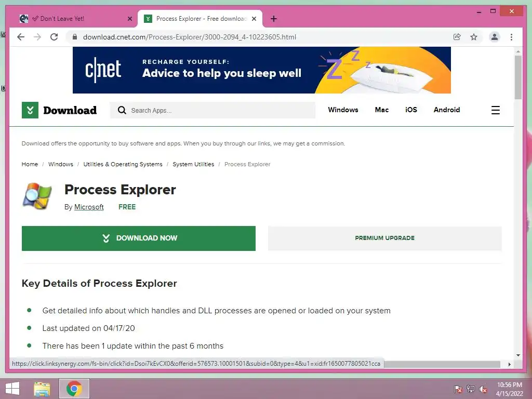
Task: Click the Process Explorer heading
Action: pyautogui.click(x=120, y=190)
